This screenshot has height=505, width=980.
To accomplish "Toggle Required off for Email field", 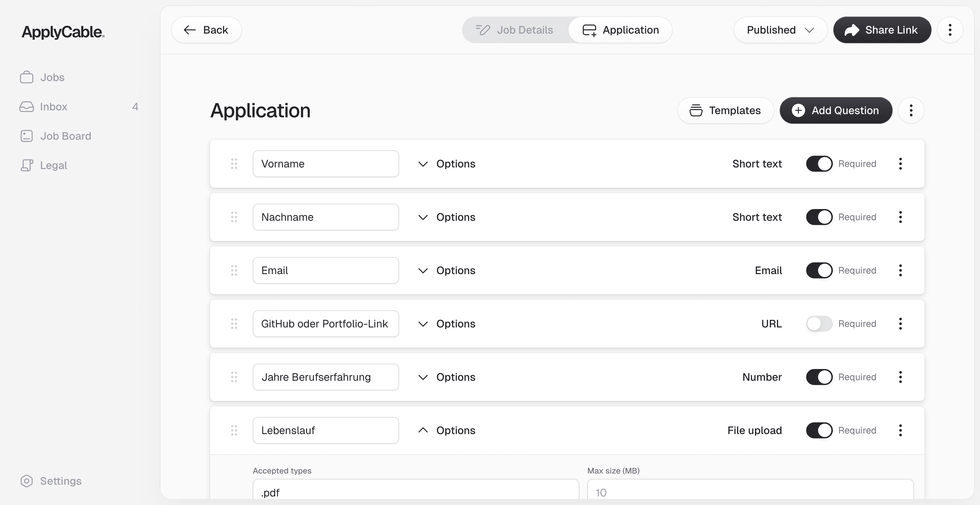I will pyautogui.click(x=819, y=270).
